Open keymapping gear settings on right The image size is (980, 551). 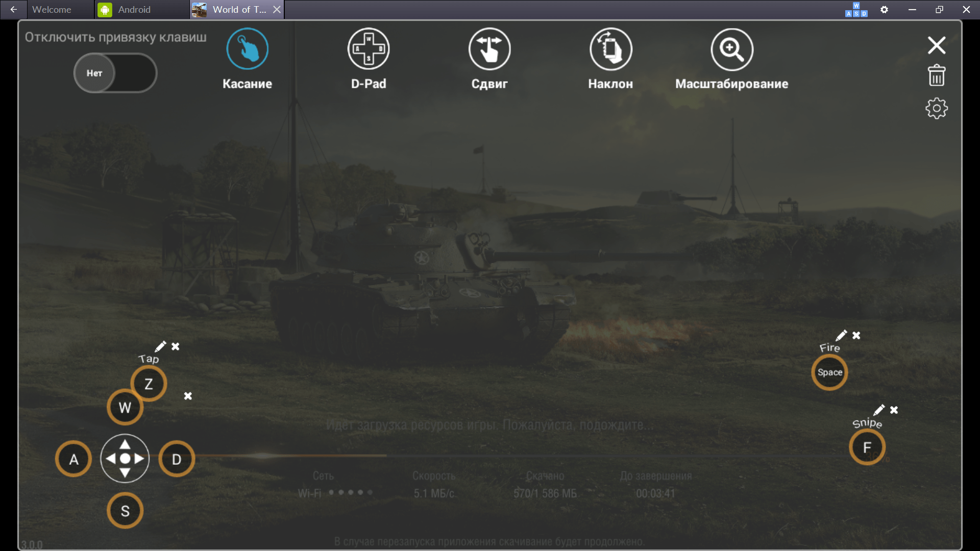(x=936, y=108)
